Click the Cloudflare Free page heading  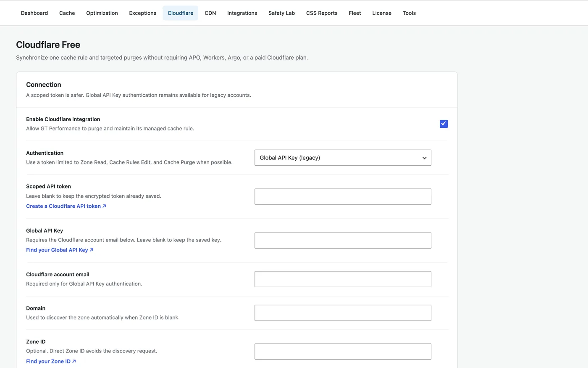click(x=48, y=45)
